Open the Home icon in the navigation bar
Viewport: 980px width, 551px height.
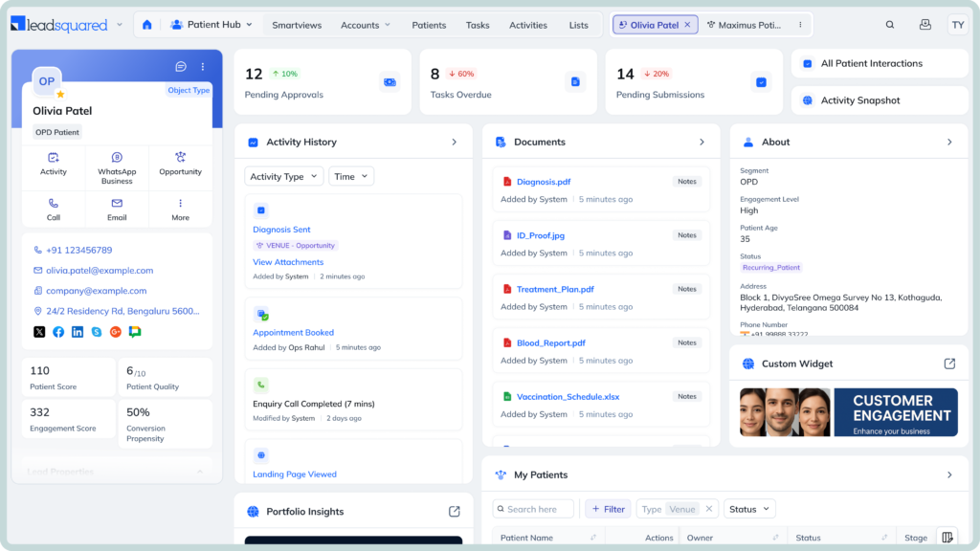click(x=145, y=24)
